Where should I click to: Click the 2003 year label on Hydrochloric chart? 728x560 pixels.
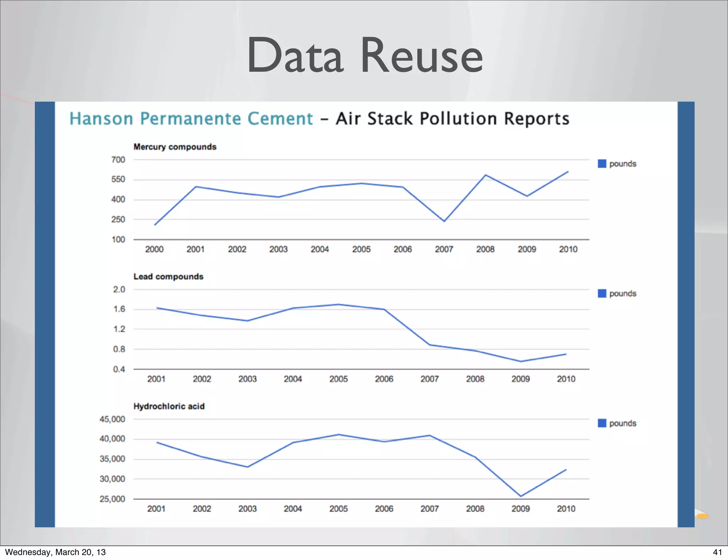(247, 508)
